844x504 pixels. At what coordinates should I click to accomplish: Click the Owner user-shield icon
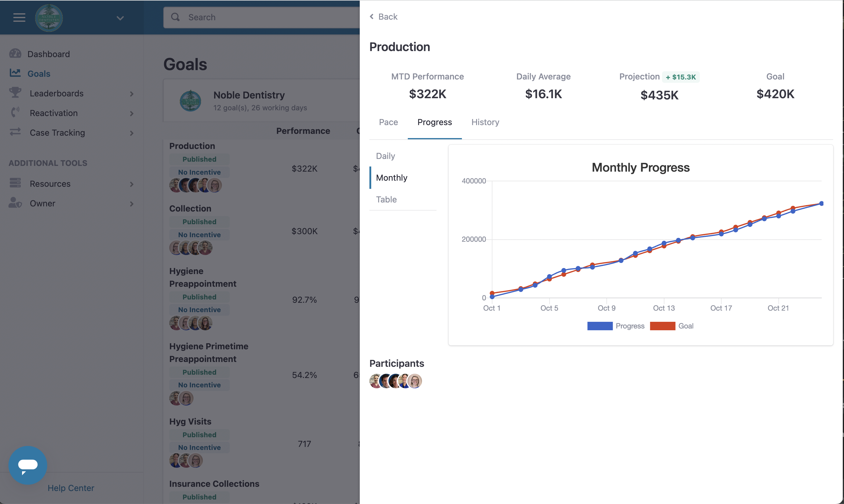[15, 202]
